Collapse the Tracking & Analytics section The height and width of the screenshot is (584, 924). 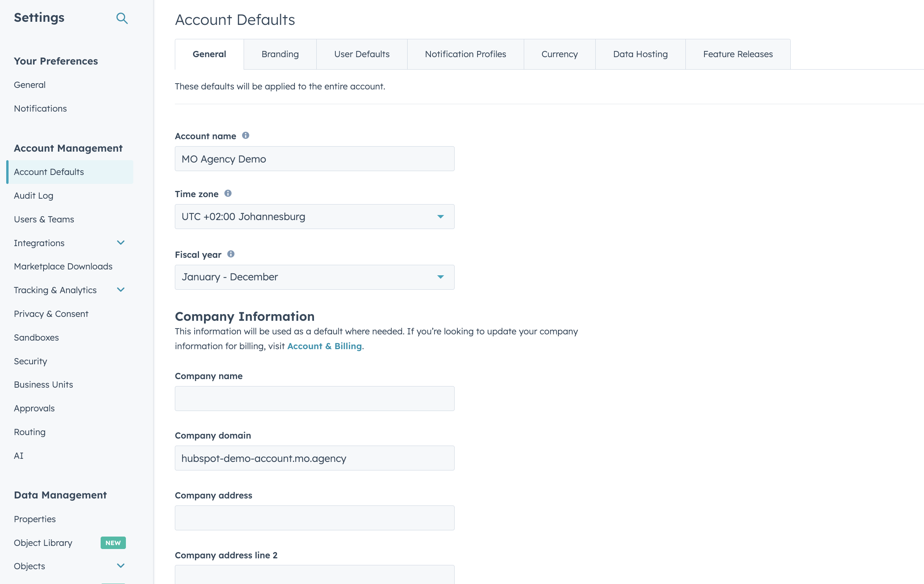coord(120,290)
